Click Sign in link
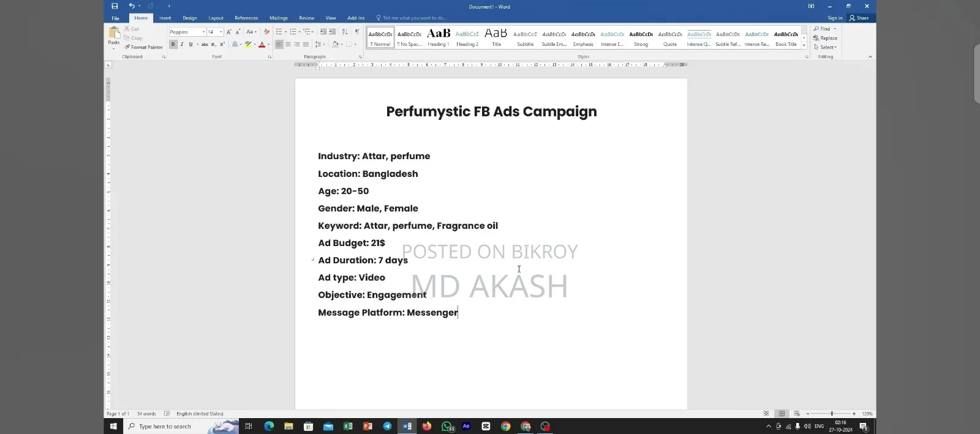Image resolution: width=980 pixels, height=434 pixels. pyautogui.click(x=835, y=18)
